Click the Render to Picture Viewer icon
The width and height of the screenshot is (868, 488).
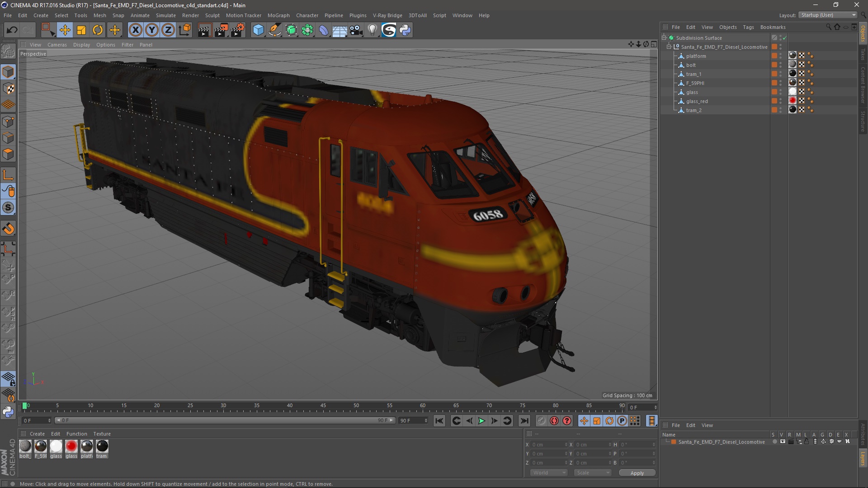pyautogui.click(x=221, y=30)
